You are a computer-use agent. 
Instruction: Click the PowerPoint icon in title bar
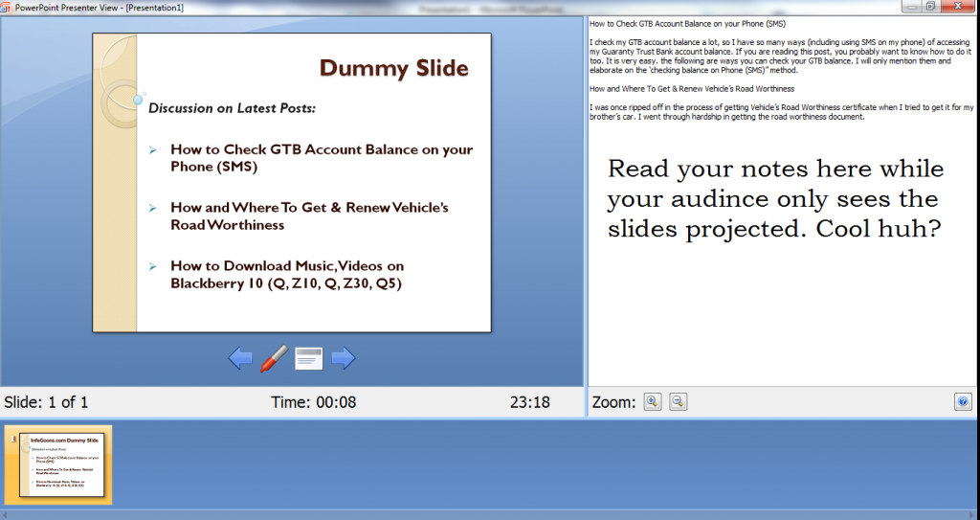pyautogui.click(x=6, y=8)
